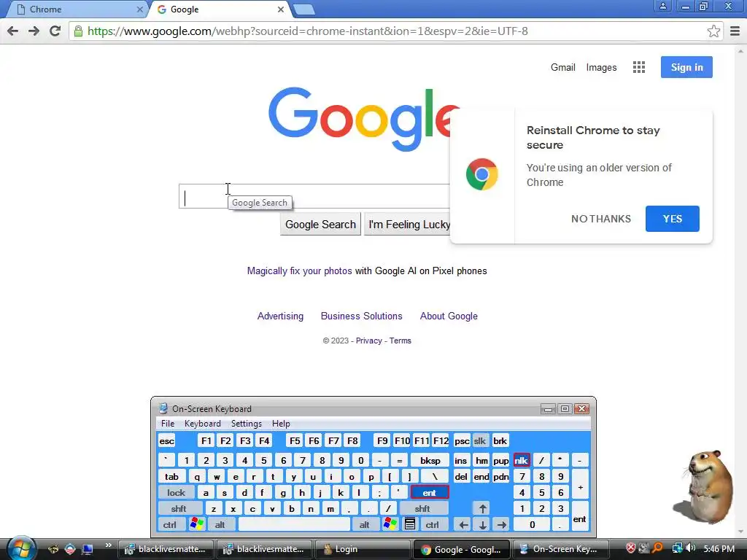The image size is (747, 560).
Task: Click the tab key on On-Screen Keyboard
Action: tap(171, 477)
